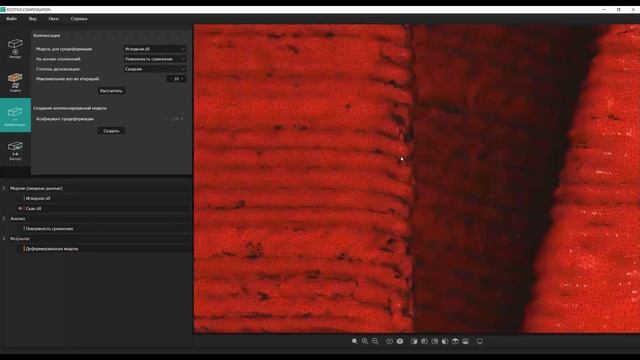The width and height of the screenshot is (640, 360).
Task: Collapse the Анализ tree group
Action: (x=4, y=218)
